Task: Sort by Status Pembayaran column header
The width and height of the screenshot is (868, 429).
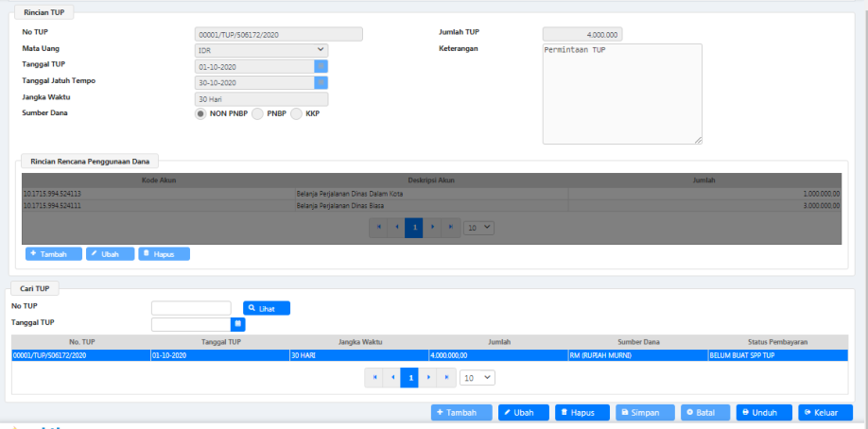Action: coord(776,341)
